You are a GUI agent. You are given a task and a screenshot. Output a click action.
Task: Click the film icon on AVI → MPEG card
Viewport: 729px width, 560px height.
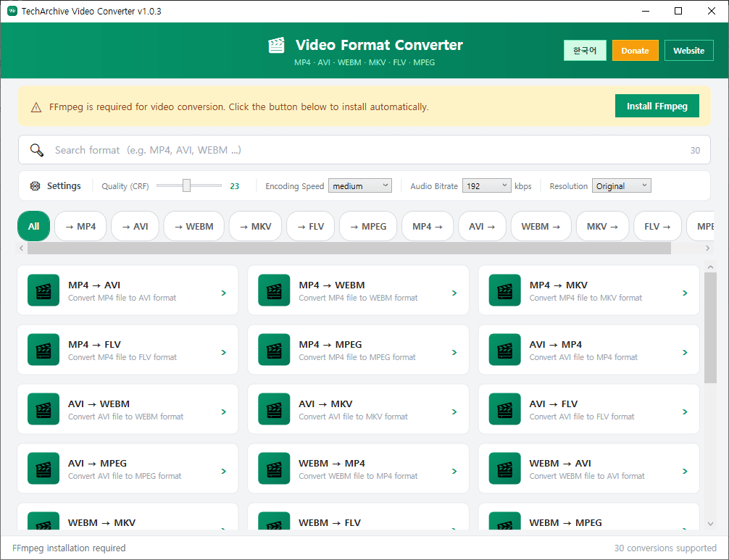coord(43,469)
